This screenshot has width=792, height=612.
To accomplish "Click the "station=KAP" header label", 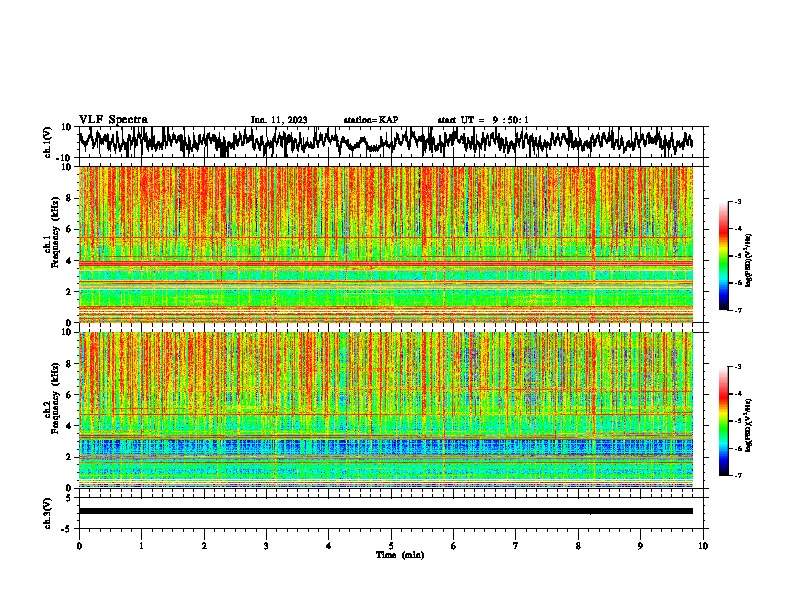I will 371,120.
